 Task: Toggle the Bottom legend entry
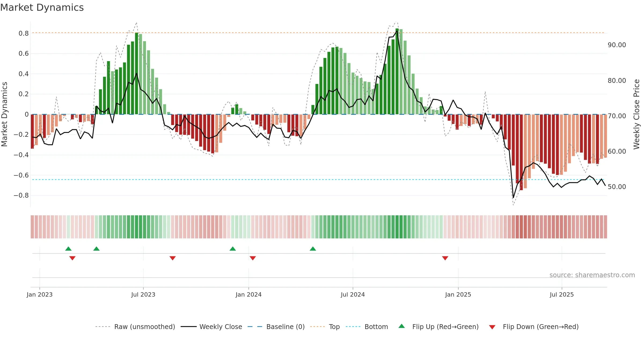[x=367, y=327]
